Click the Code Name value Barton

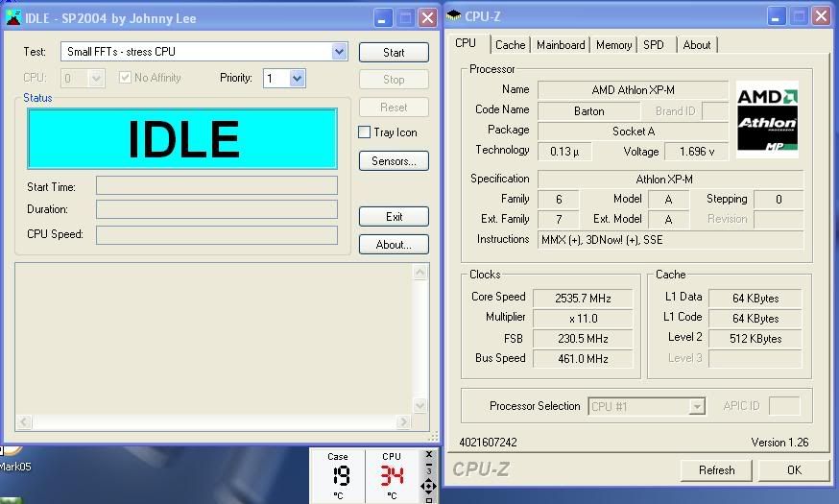[588, 111]
